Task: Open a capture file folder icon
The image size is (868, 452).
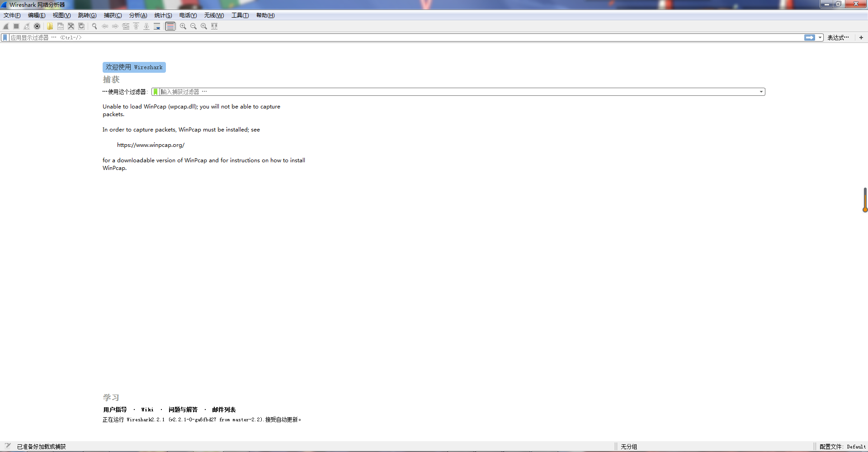Action: click(x=50, y=26)
